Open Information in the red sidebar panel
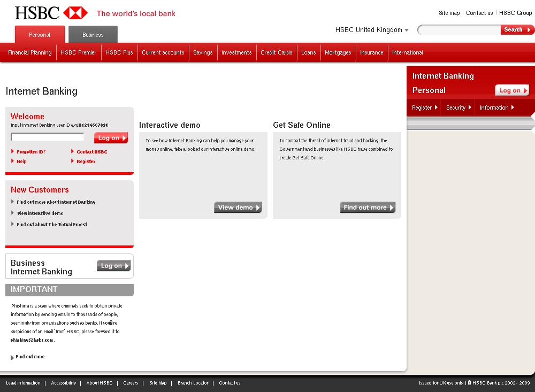This screenshot has height=392, width=535. point(497,107)
